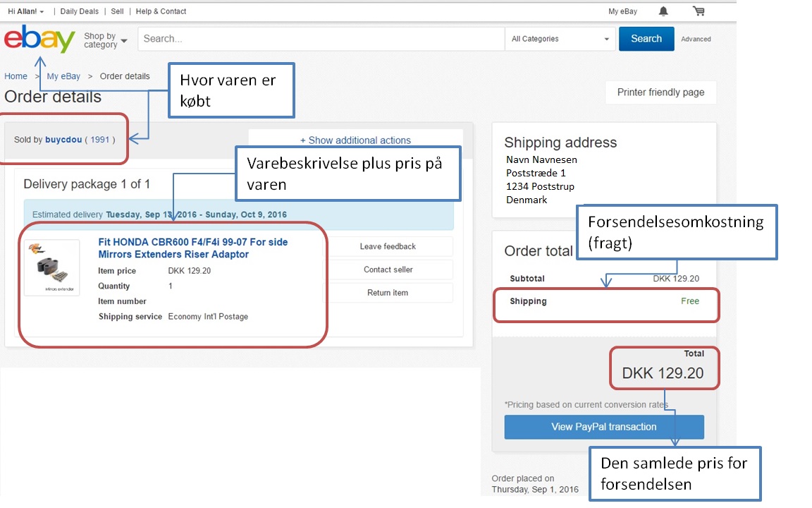
Task: Expand the Shop by category dropdown
Action: point(105,40)
